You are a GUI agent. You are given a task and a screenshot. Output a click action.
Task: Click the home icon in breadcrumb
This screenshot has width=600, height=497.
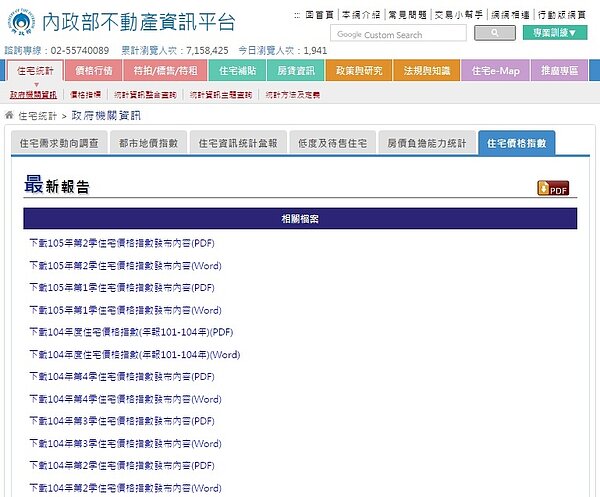point(9,115)
